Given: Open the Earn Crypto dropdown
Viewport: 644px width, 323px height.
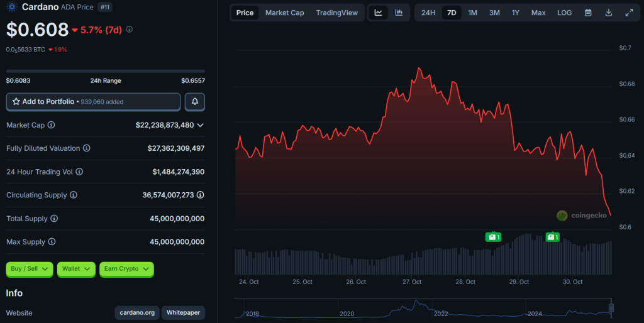Looking at the screenshot, I should point(126,269).
